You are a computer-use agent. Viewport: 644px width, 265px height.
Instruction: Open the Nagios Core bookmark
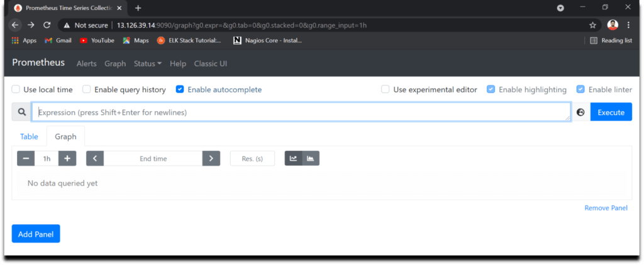pyautogui.click(x=268, y=41)
